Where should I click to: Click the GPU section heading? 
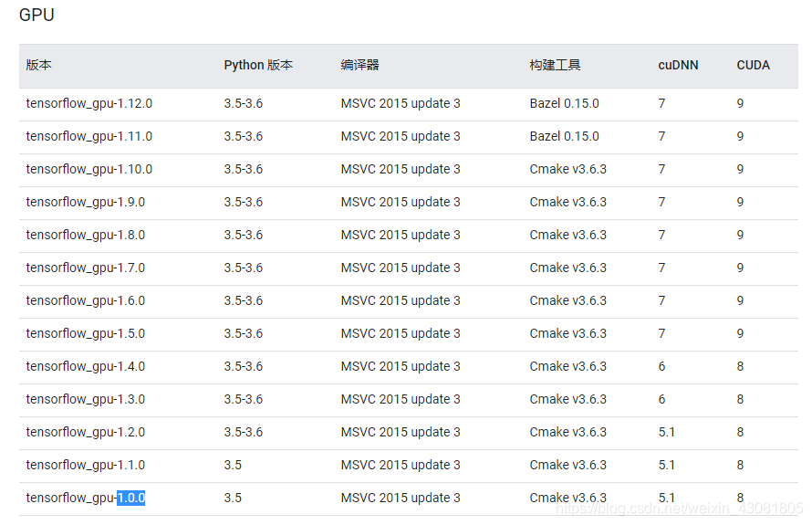(x=36, y=15)
